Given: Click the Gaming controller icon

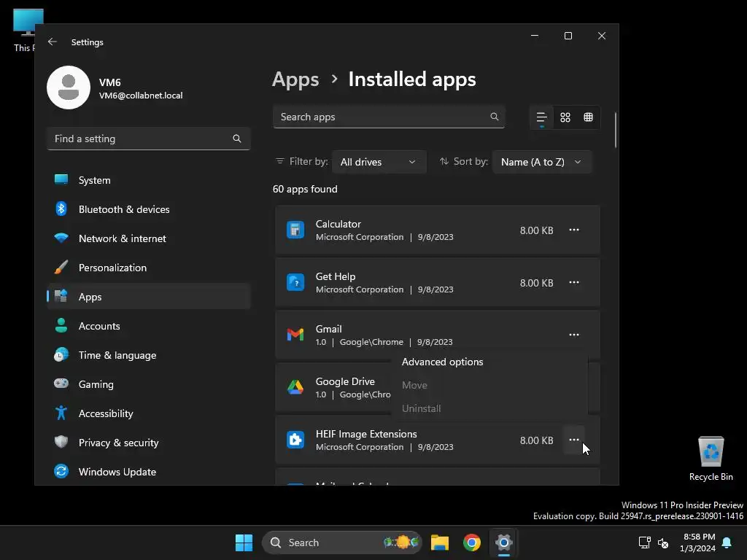Looking at the screenshot, I should pyautogui.click(x=61, y=384).
